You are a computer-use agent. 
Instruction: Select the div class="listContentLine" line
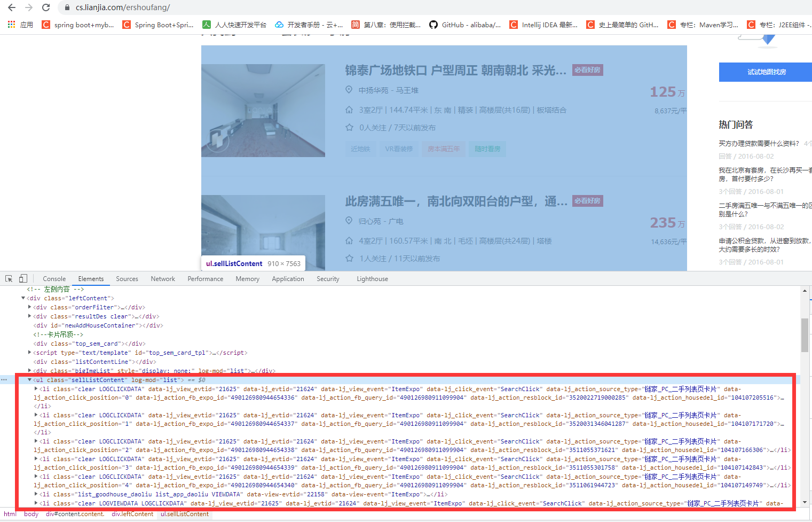click(94, 362)
